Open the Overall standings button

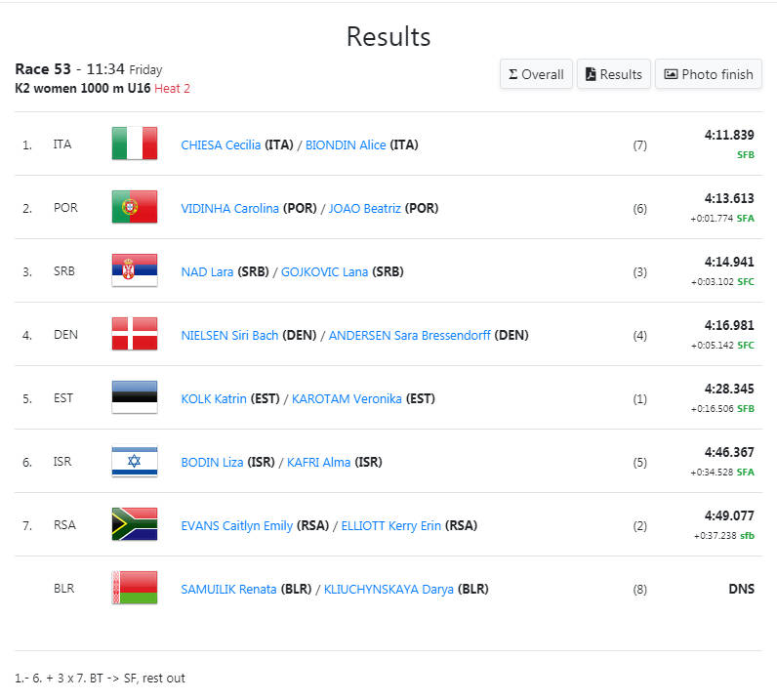pyautogui.click(x=536, y=74)
